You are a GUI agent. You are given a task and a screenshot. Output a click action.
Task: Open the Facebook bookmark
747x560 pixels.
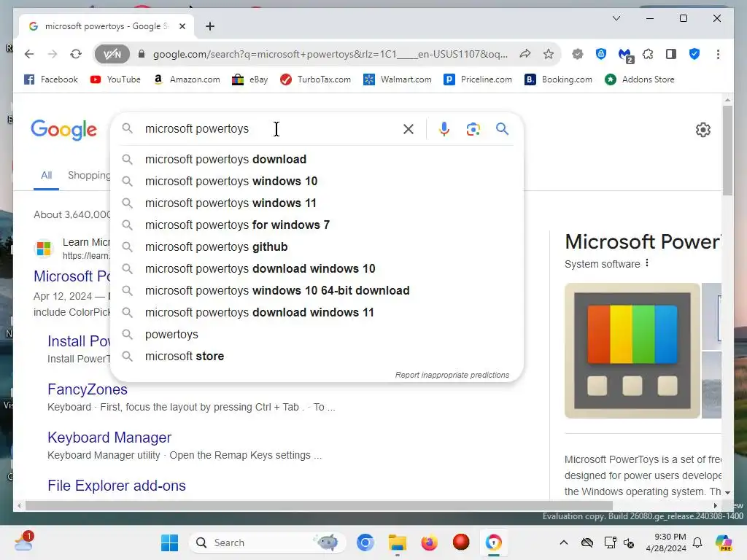coord(51,79)
